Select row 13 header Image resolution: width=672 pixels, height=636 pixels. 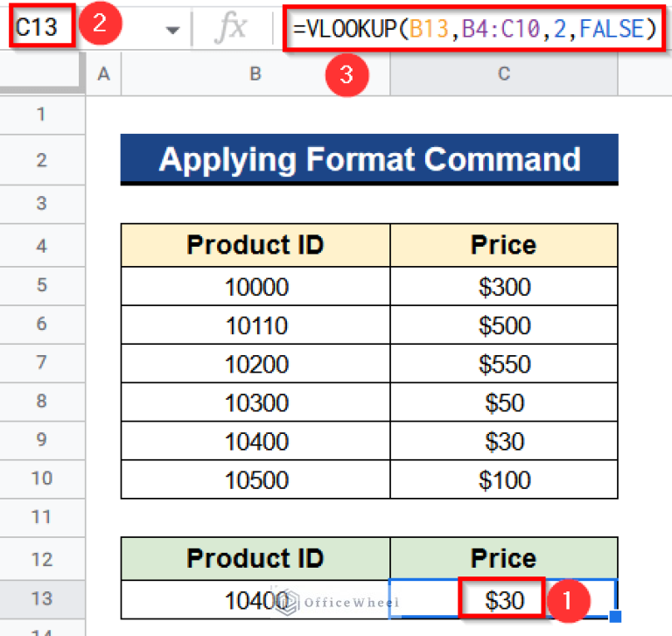[x=42, y=599]
